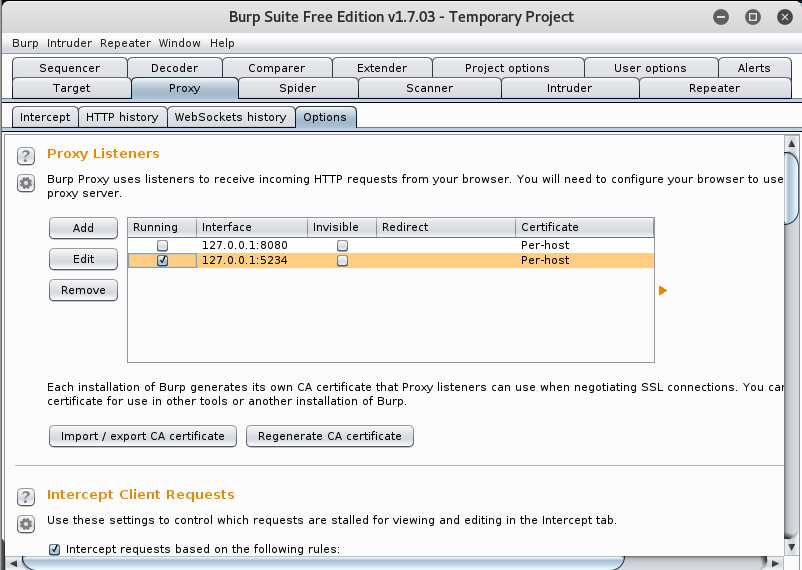This screenshot has height=570, width=802.
Task: Open help for Proxy Listeners section
Action: (26, 156)
